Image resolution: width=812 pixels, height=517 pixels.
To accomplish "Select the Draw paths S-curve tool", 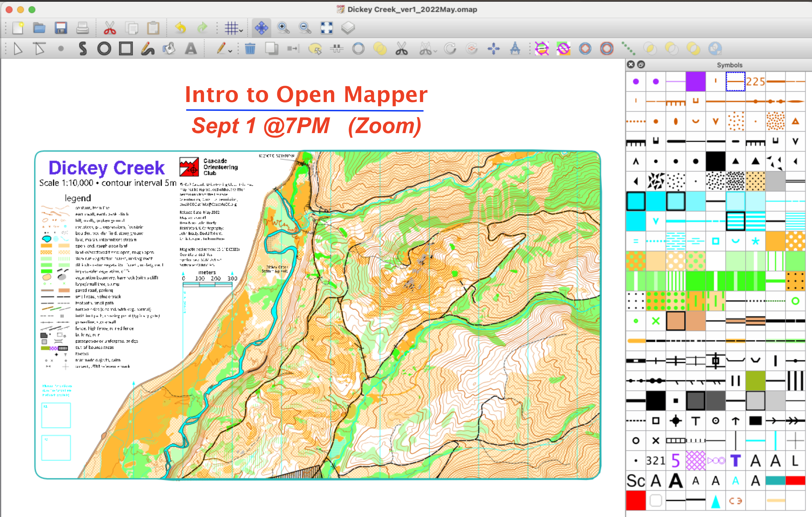I will coord(83,49).
